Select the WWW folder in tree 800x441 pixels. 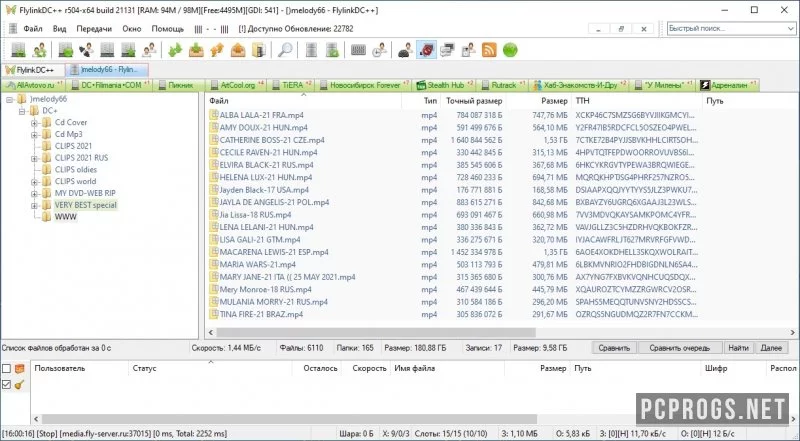point(65,217)
